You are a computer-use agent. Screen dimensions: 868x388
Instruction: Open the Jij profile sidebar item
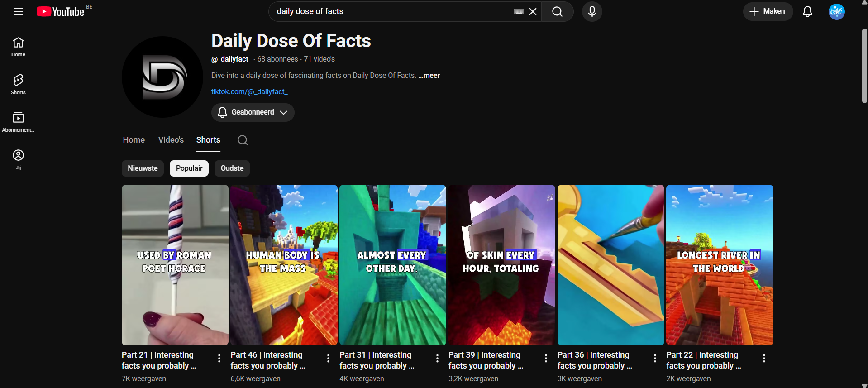coord(18,160)
